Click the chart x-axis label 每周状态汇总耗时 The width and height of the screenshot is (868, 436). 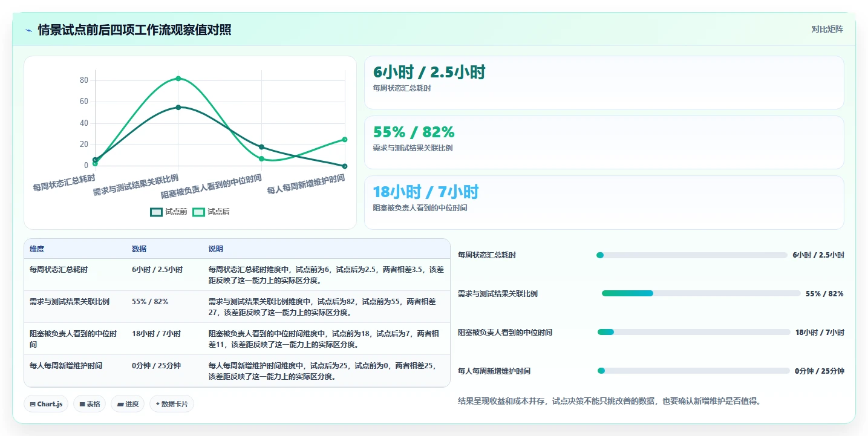[64, 183]
